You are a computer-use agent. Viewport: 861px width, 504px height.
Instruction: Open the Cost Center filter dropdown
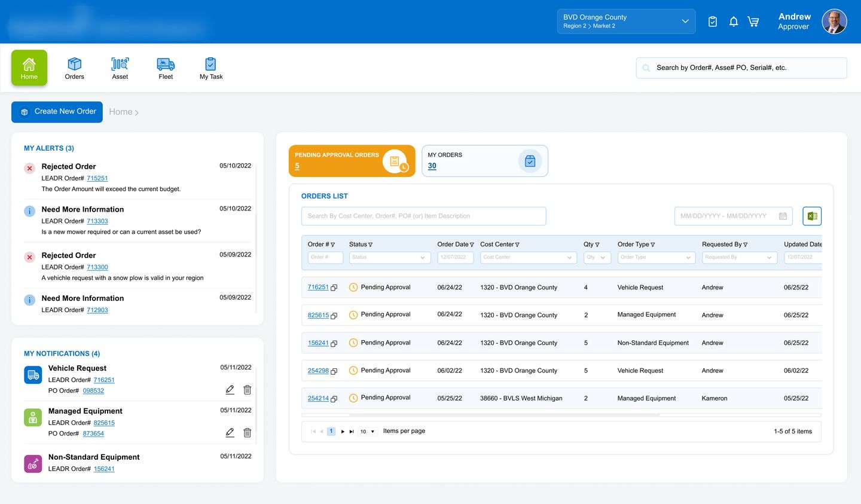point(528,258)
